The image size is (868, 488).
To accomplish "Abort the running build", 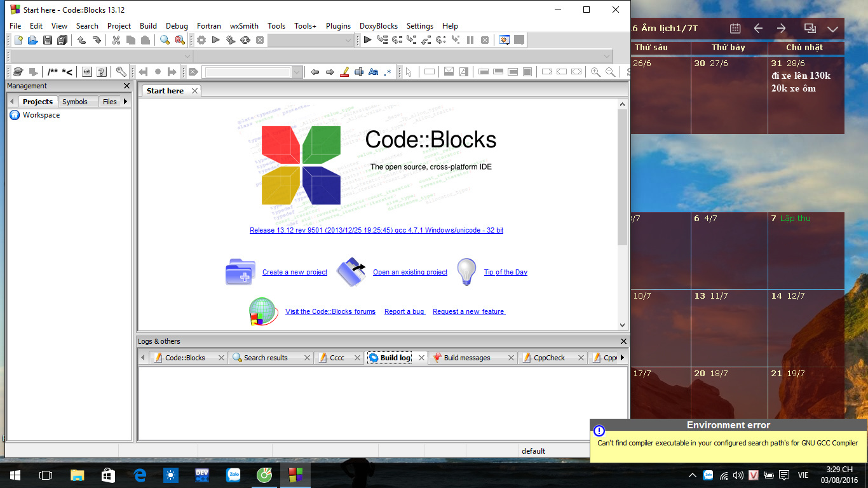I will tap(260, 39).
